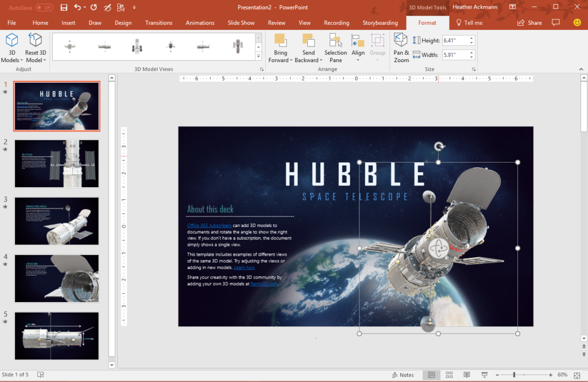Open the Recording tab
The width and height of the screenshot is (588, 382).
[x=336, y=23]
